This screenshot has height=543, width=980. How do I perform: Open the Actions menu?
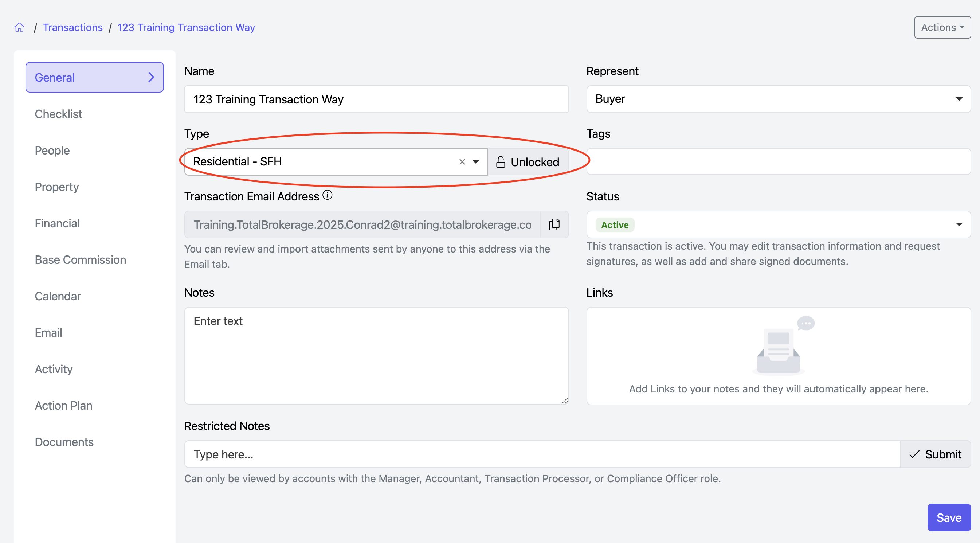click(942, 27)
